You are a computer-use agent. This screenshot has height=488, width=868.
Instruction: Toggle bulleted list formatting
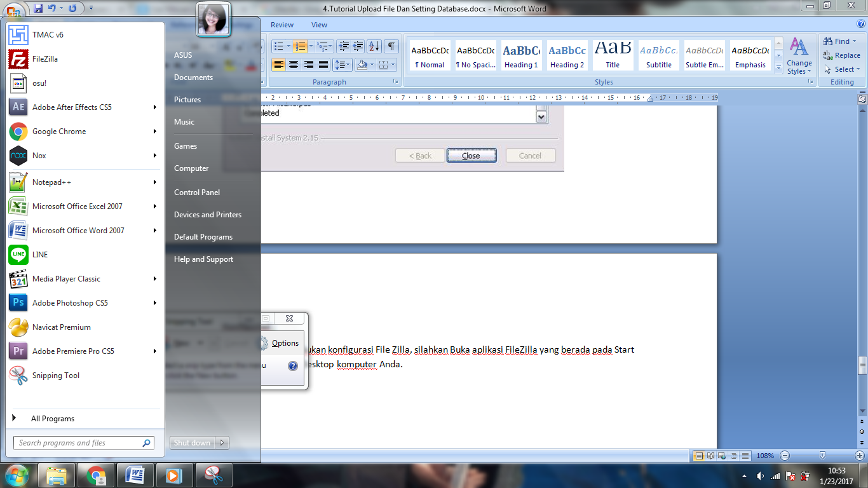278,46
